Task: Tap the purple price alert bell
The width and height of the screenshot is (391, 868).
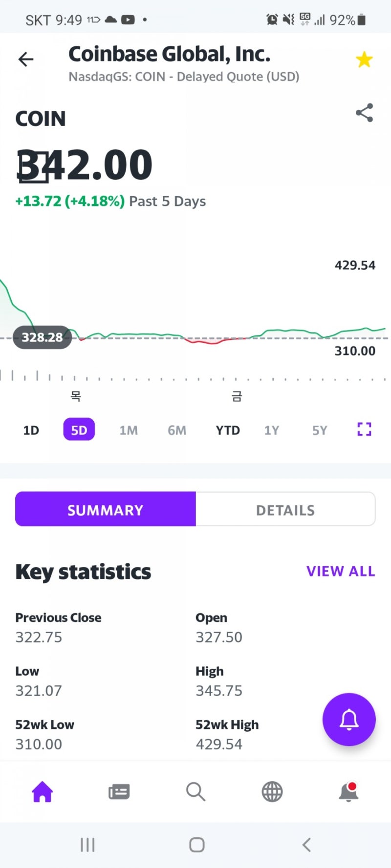Action: (349, 719)
